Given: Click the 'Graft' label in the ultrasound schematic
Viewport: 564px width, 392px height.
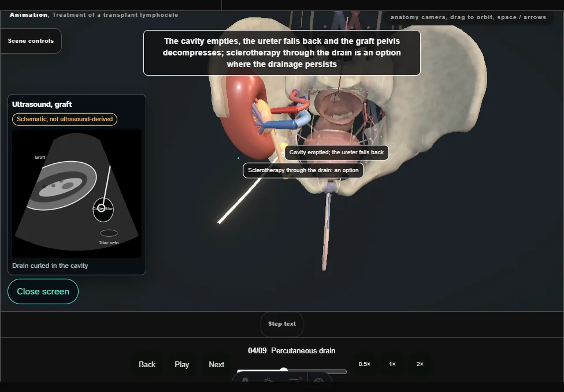Looking at the screenshot, I should (x=40, y=158).
